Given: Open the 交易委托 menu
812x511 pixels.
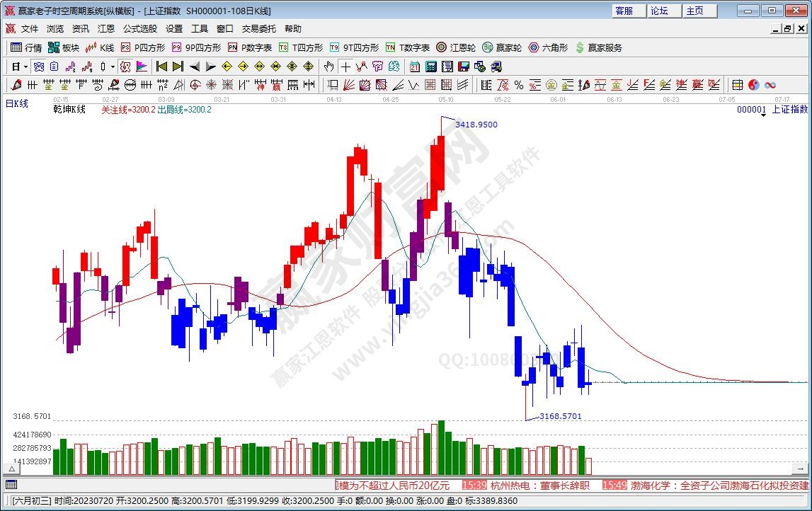Looking at the screenshot, I should 258,29.
